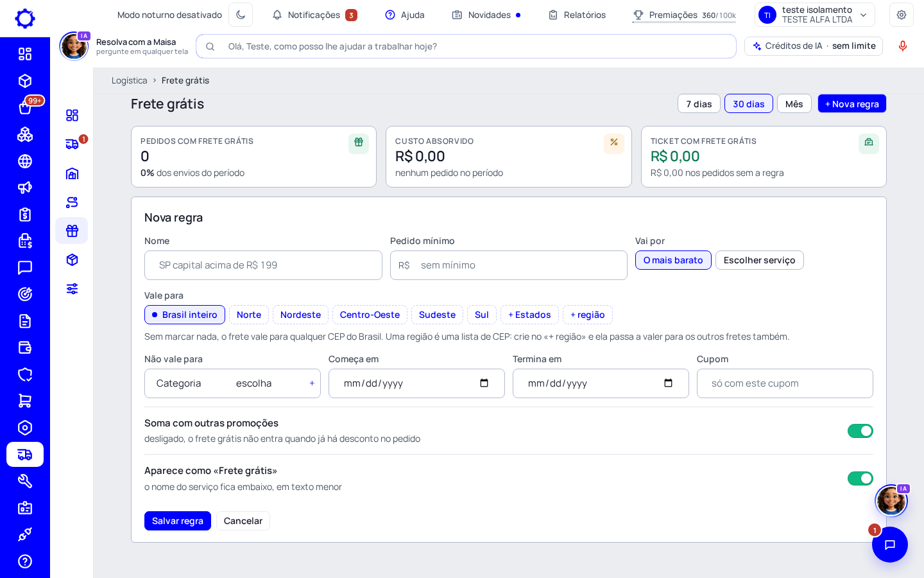The width and height of the screenshot is (924, 578).
Task: Click the Premiações progress bar
Action: click(x=684, y=22)
